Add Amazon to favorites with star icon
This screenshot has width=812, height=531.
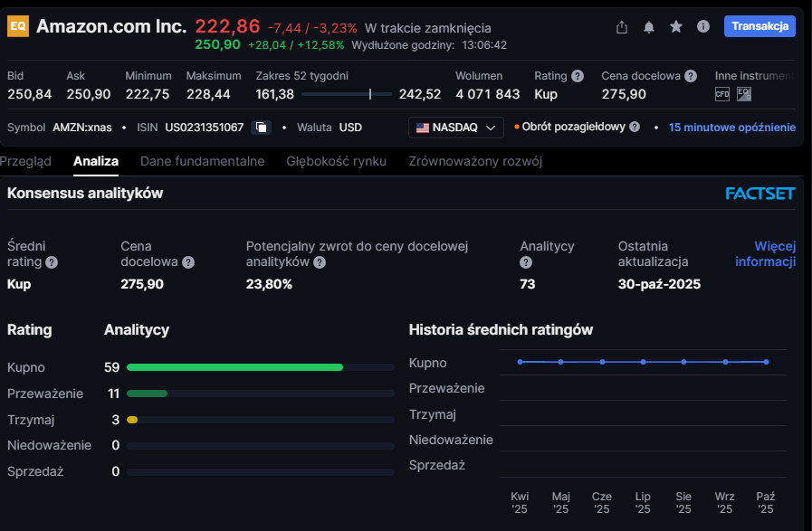click(676, 27)
